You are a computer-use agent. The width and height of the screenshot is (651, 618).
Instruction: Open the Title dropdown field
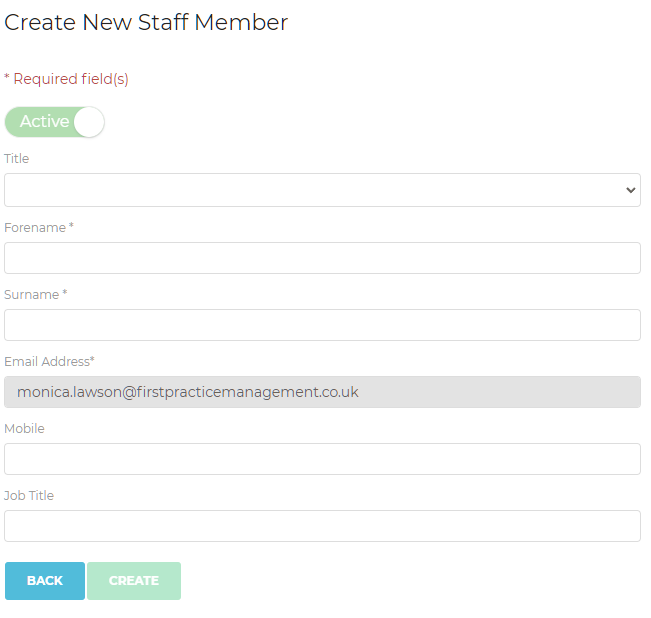[x=322, y=190]
